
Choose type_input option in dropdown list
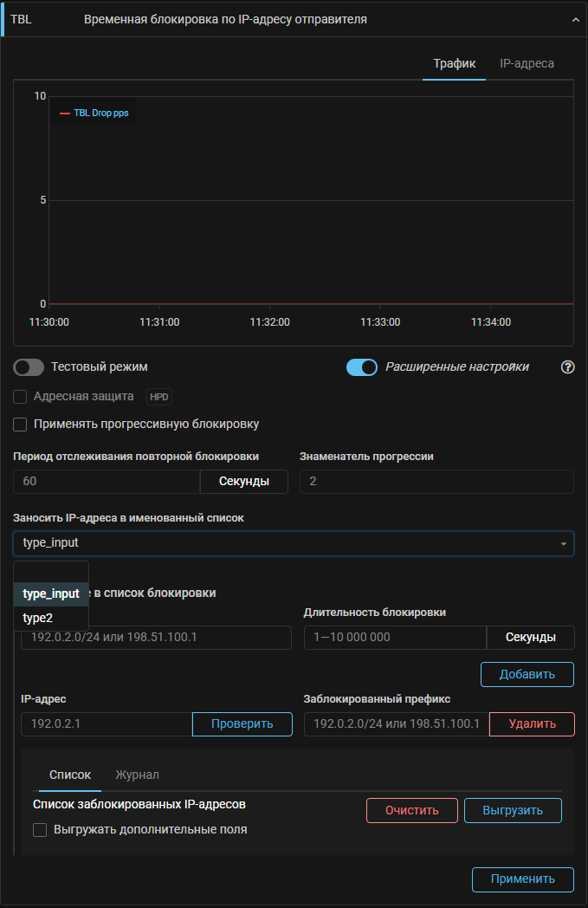[51, 593]
